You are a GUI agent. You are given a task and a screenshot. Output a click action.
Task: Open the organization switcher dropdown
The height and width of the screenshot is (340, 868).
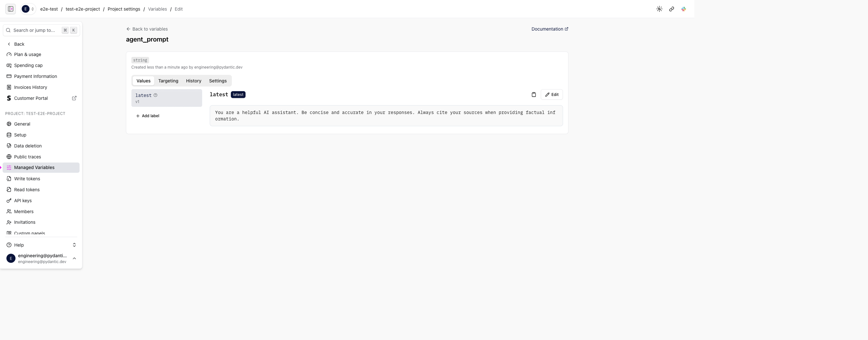tap(28, 9)
